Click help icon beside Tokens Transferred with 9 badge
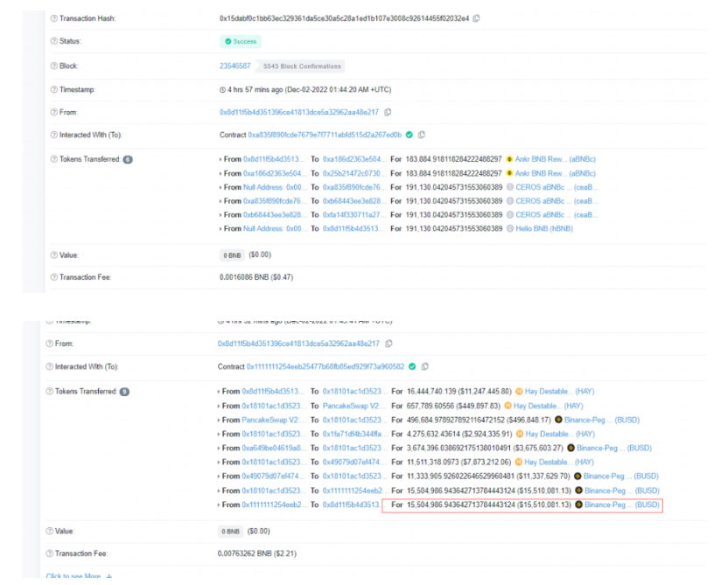The height and width of the screenshot is (585, 728). (49, 392)
